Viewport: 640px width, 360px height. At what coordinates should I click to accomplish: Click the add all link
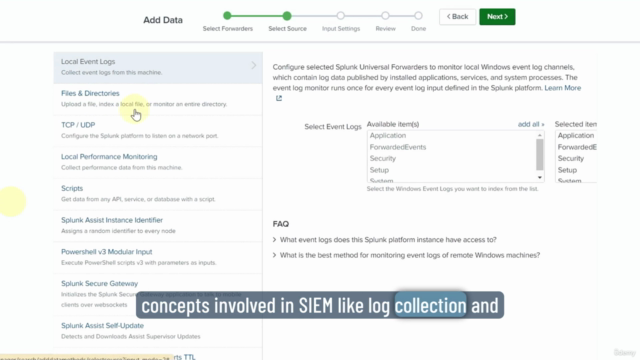point(531,124)
